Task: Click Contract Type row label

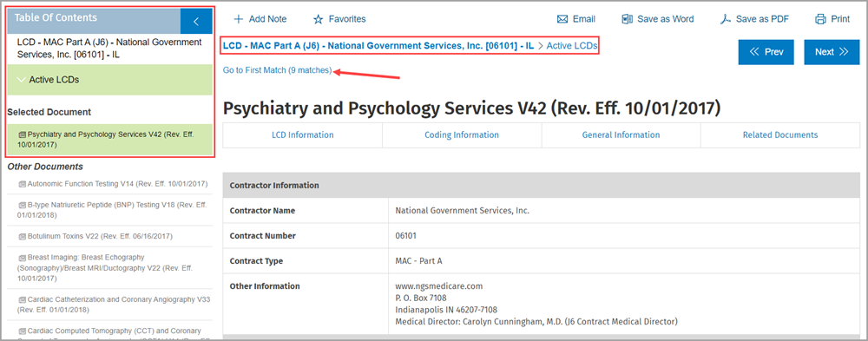Action: pos(256,260)
